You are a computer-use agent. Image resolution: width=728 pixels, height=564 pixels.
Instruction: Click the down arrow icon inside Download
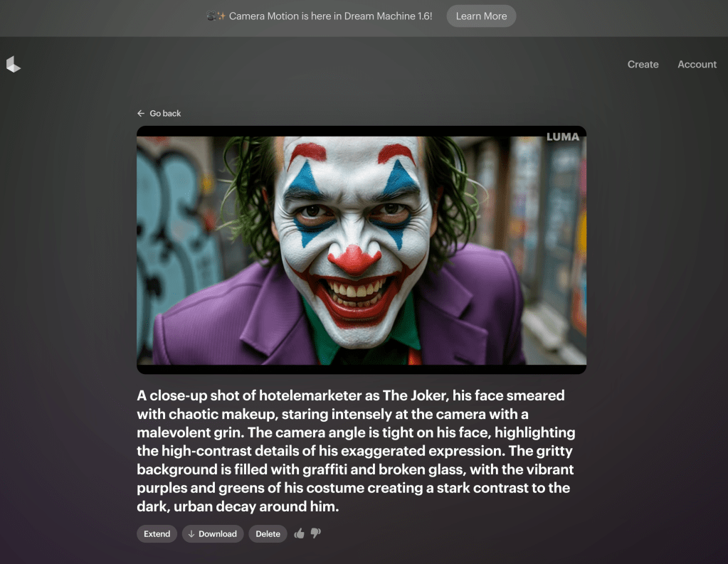(x=191, y=534)
